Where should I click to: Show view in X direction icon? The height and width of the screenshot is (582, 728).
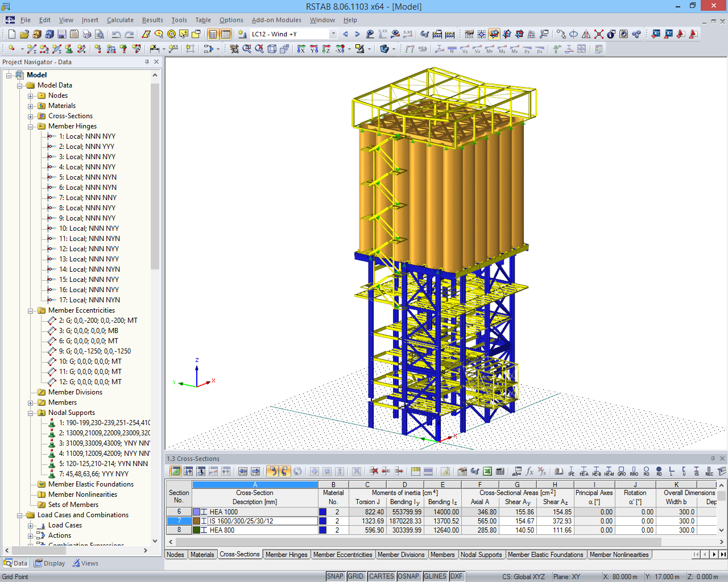coord(301,49)
